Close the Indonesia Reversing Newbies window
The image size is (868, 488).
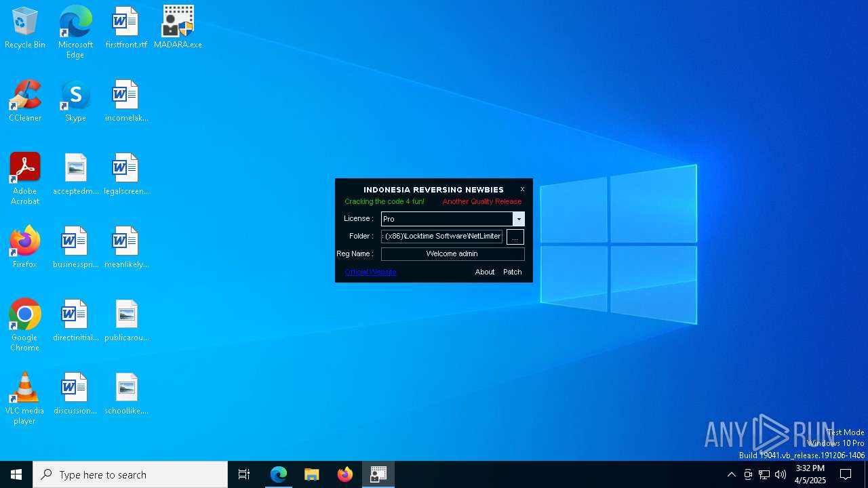(x=522, y=189)
